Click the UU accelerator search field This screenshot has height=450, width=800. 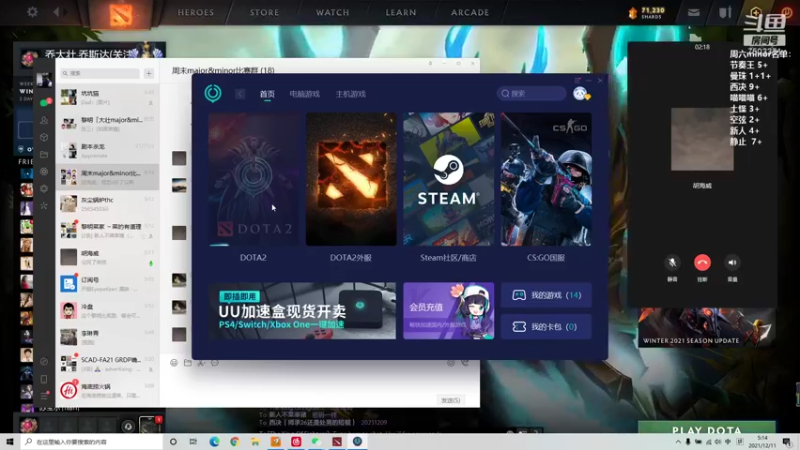[531, 93]
